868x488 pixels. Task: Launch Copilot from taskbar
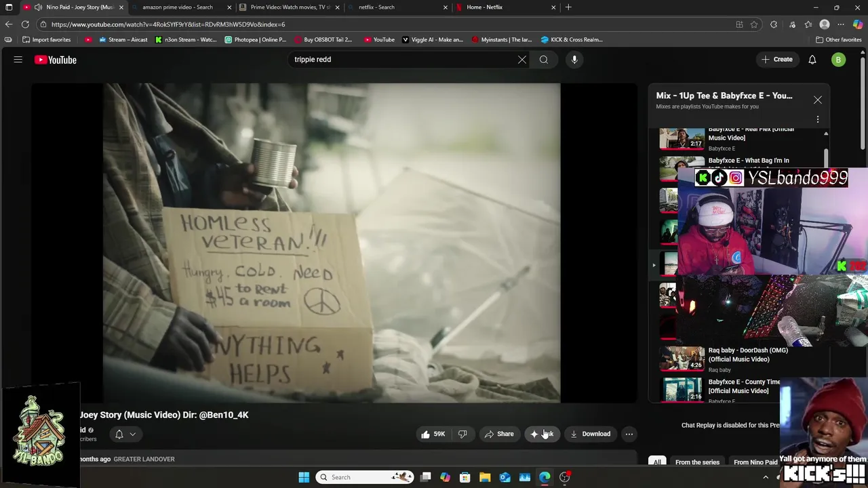[445, 477]
